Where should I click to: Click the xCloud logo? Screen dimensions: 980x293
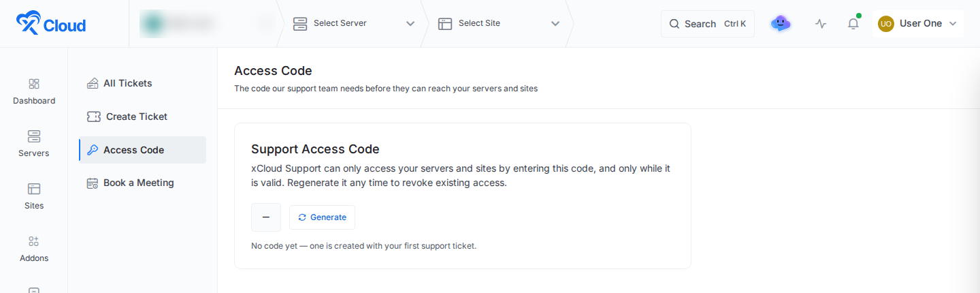[51, 23]
